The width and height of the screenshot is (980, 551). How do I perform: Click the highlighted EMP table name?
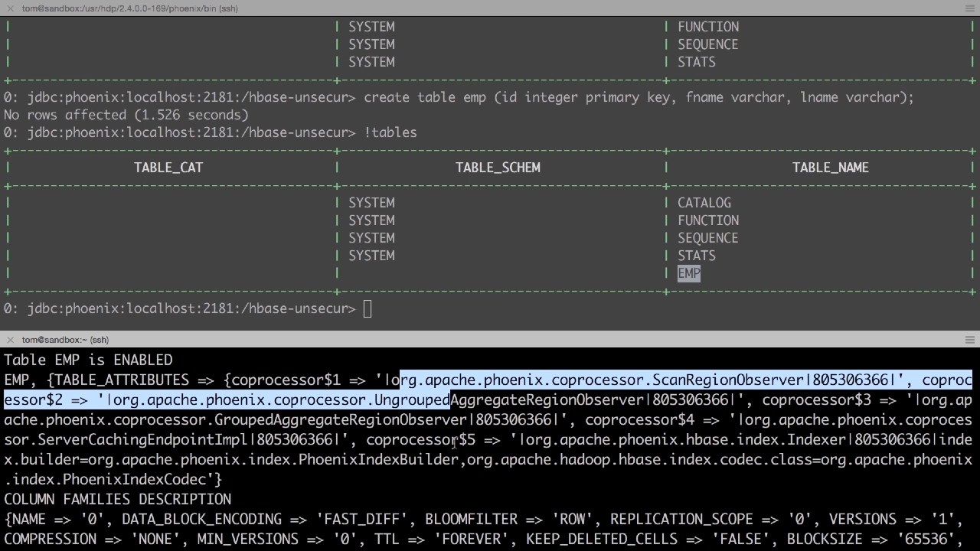(x=689, y=273)
